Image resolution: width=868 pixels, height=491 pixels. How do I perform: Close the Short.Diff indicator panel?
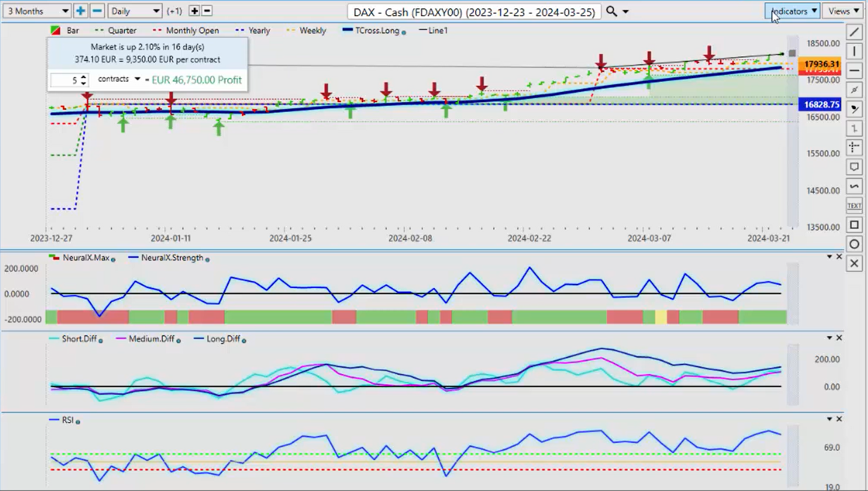click(839, 338)
